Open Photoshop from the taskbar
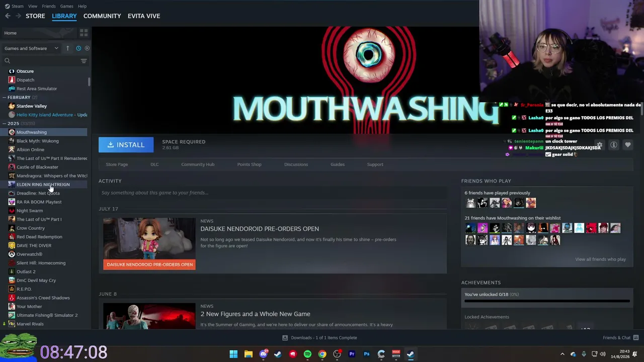 click(367, 354)
